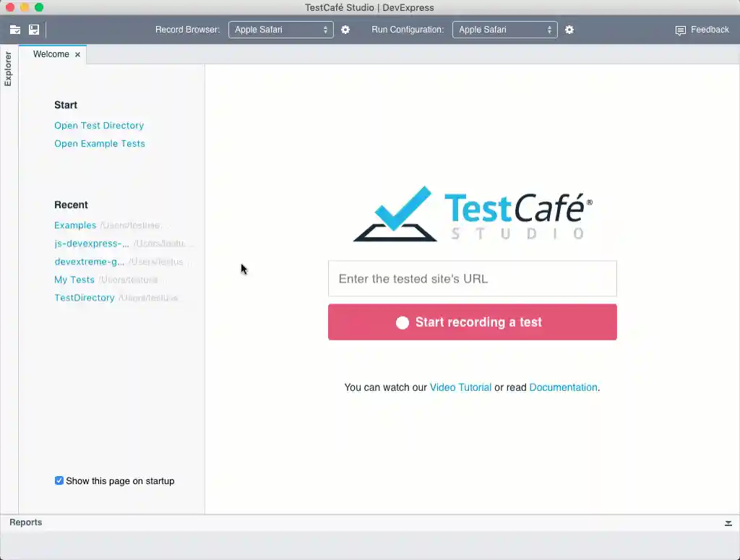Watch the Video Tutorial

(460, 387)
